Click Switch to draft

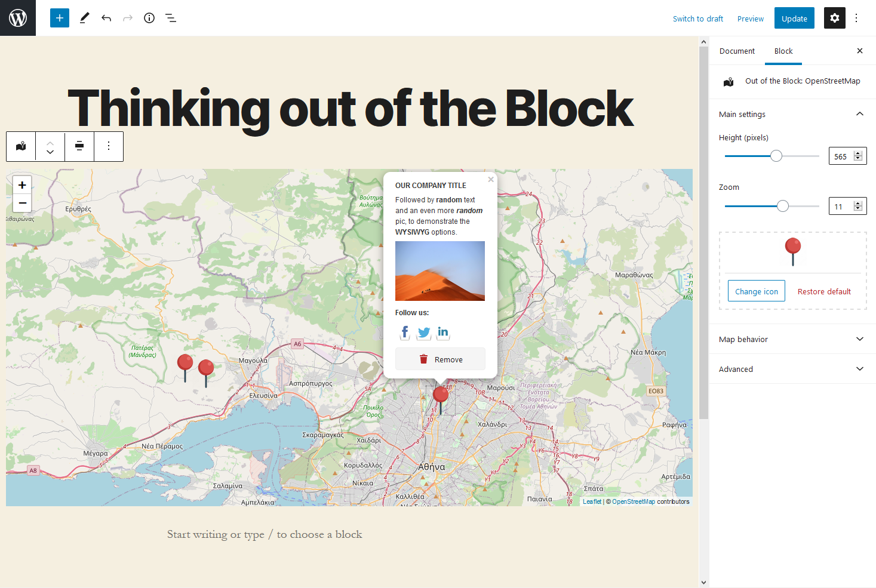[698, 19]
